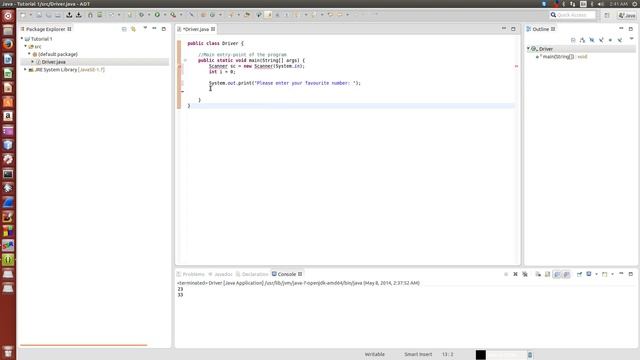This screenshot has height=360, width=640.
Task: Open Trash in the Ubuntu launcher
Action: 8,352
